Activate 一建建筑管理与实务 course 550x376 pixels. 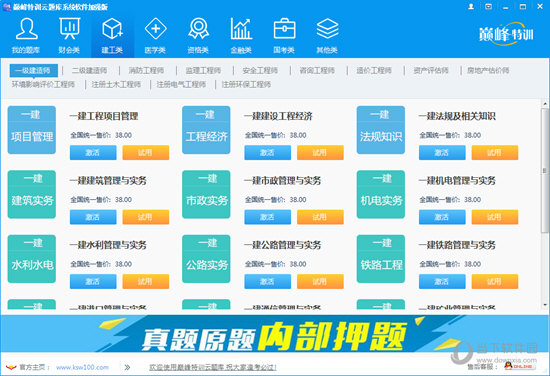(93, 217)
